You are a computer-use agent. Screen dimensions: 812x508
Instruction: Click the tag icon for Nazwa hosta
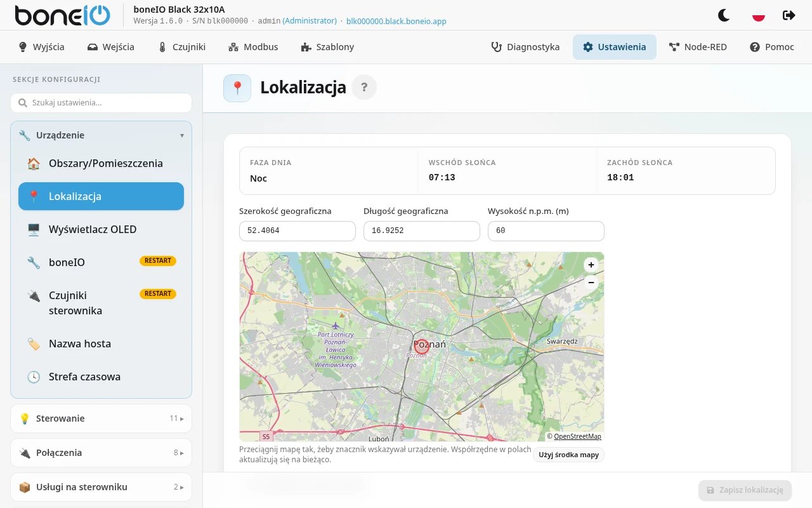pos(34,344)
